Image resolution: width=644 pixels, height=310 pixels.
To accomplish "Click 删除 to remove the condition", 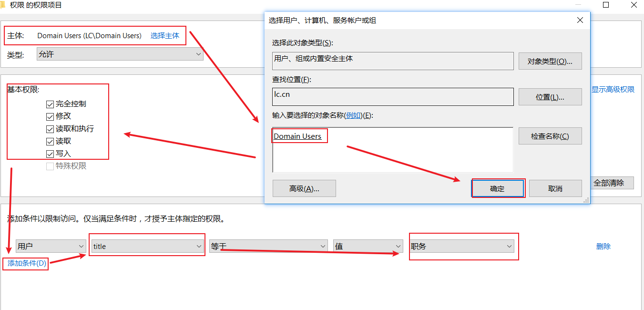I will pos(603,247).
